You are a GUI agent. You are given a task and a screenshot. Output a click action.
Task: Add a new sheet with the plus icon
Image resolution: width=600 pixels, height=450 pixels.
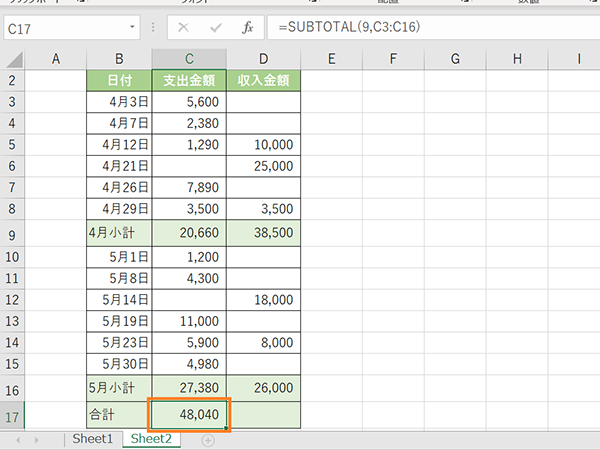tap(208, 439)
